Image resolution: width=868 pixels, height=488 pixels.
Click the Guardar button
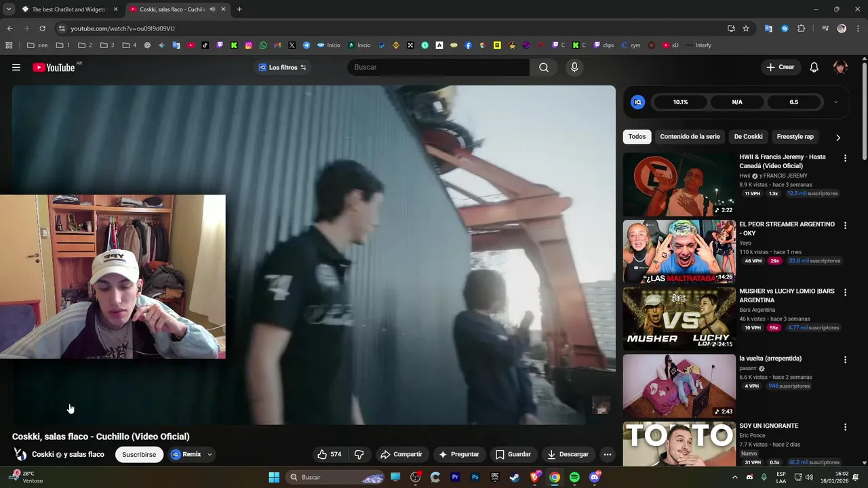(x=513, y=454)
